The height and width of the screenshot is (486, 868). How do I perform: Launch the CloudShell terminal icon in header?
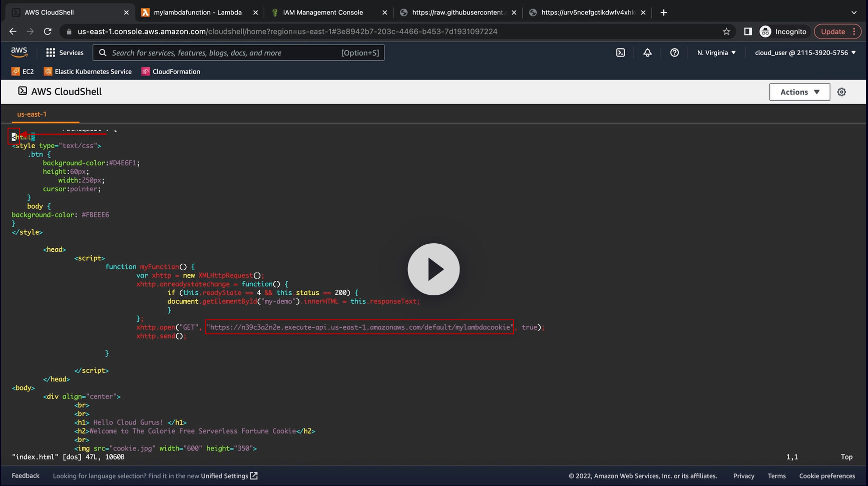[620, 53]
